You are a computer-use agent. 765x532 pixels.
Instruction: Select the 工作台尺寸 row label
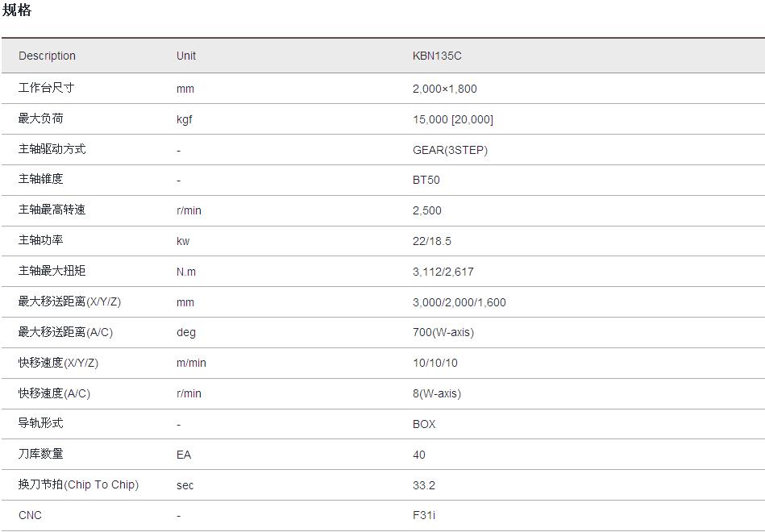46,88
